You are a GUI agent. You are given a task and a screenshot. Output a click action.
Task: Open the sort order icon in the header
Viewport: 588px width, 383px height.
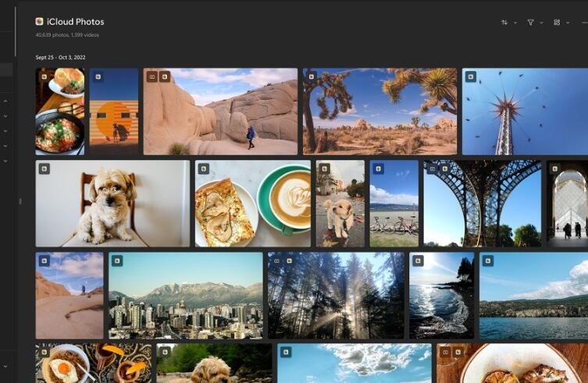tap(504, 23)
